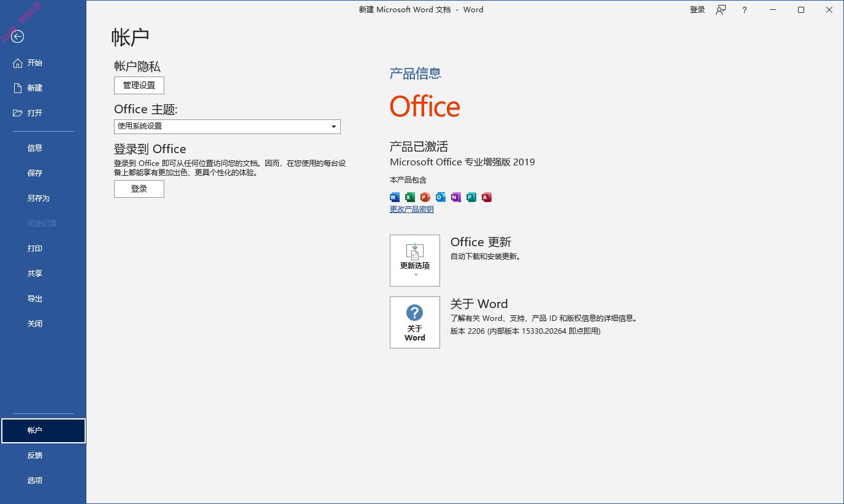The width and height of the screenshot is (844, 504).
Task: Open the 开始 home page
Action: coord(43,63)
